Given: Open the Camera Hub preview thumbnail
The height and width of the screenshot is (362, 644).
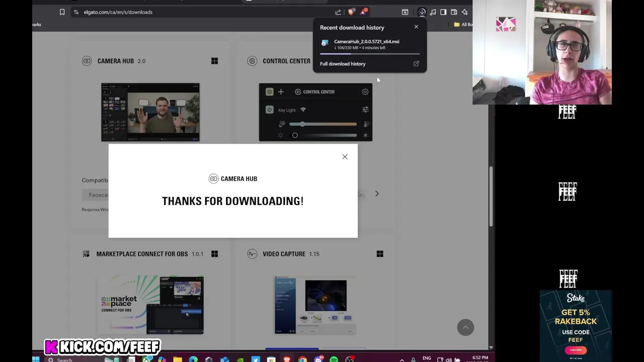Looking at the screenshot, I should pos(150,113).
